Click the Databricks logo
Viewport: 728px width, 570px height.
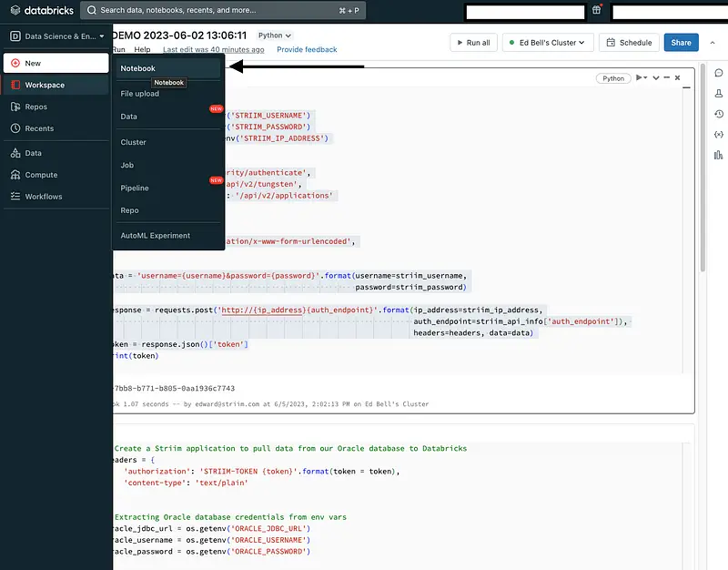pos(41,11)
